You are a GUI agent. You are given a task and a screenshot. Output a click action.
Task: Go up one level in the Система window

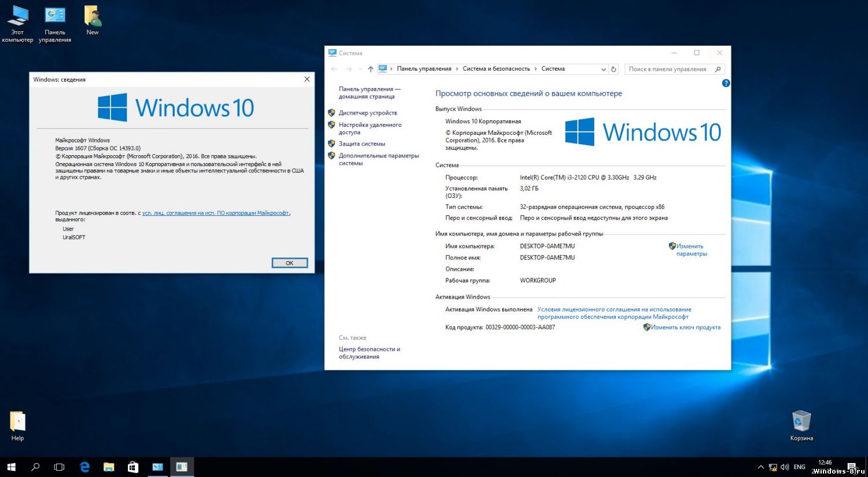(x=370, y=69)
